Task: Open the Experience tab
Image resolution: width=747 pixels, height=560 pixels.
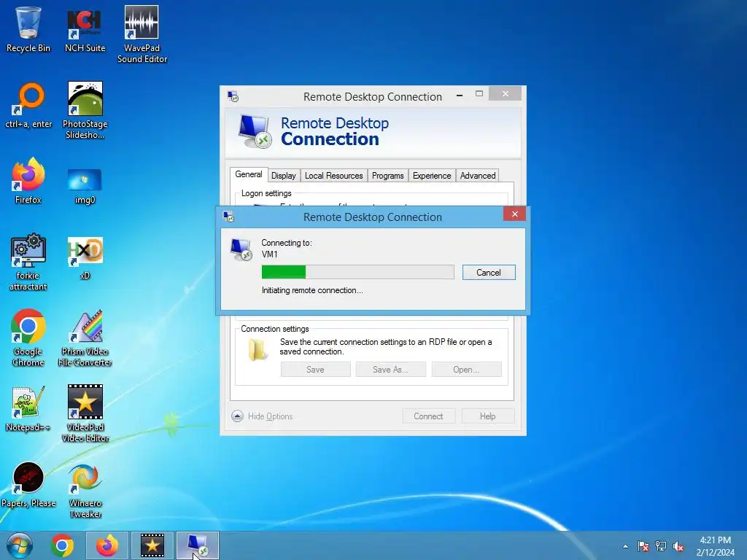Action: (432, 176)
